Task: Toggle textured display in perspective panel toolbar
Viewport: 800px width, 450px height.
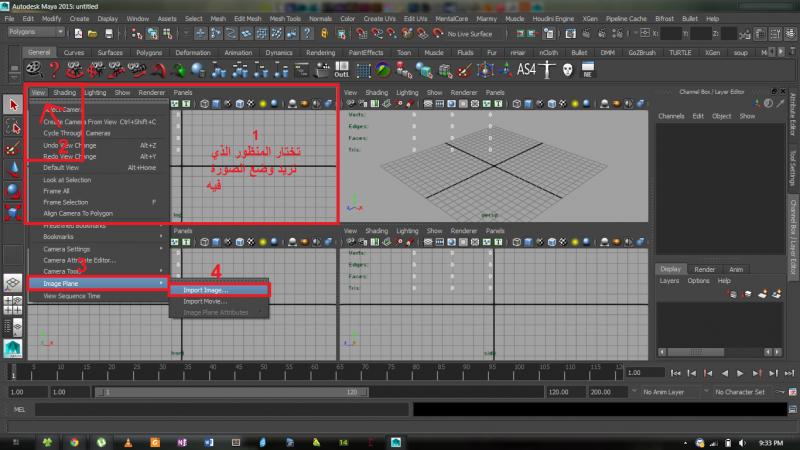Action: coord(563,104)
